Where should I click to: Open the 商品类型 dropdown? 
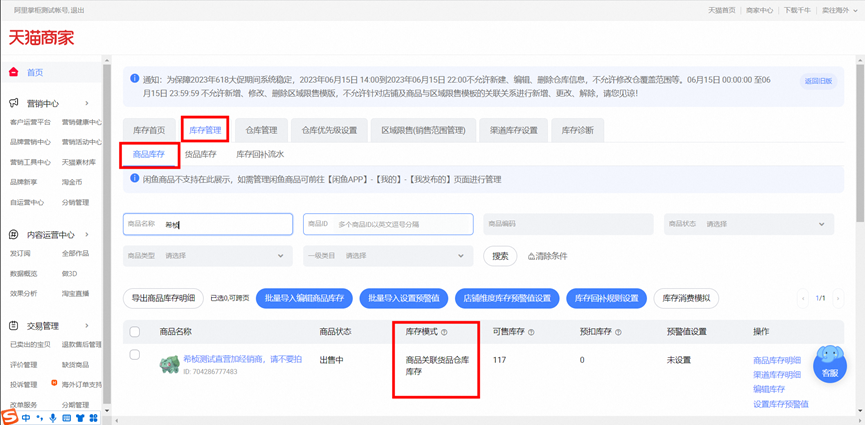(220, 256)
